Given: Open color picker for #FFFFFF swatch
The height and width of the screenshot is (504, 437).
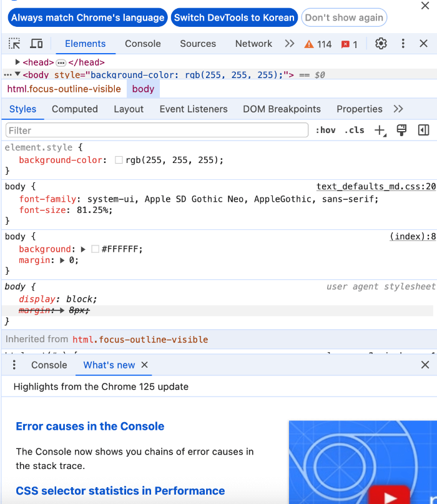Looking at the screenshot, I should pyautogui.click(x=95, y=249).
